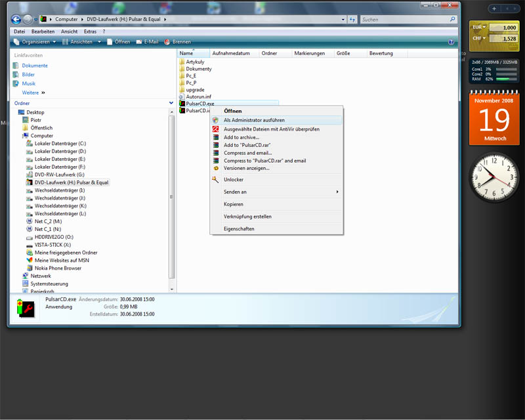Click the breadcrumb arrow after Computer
The image size is (525, 420).
point(82,20)
